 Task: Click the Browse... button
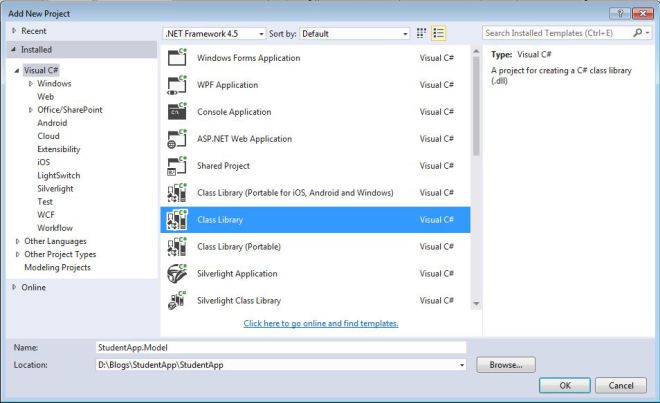[x=506, y=365]
